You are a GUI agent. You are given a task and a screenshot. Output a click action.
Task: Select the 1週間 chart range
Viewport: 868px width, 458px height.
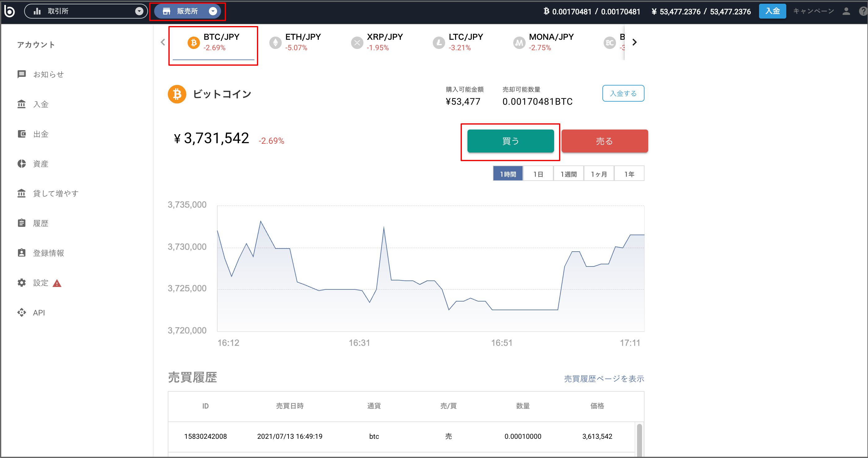[x=568, y=174]
